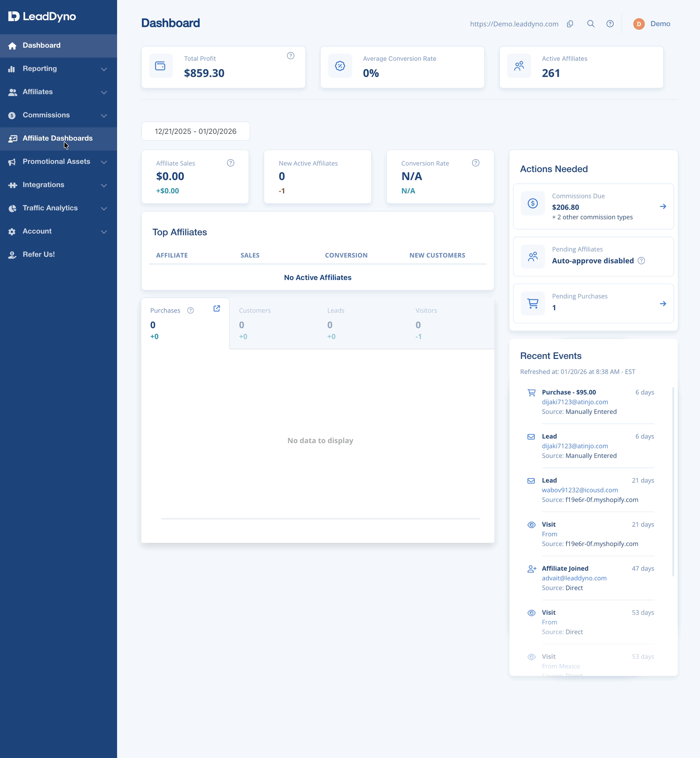Click the envelope icon of the wabov91232 Lead event
The height and width of the screenshot is (758, 700).
[531, 481]
